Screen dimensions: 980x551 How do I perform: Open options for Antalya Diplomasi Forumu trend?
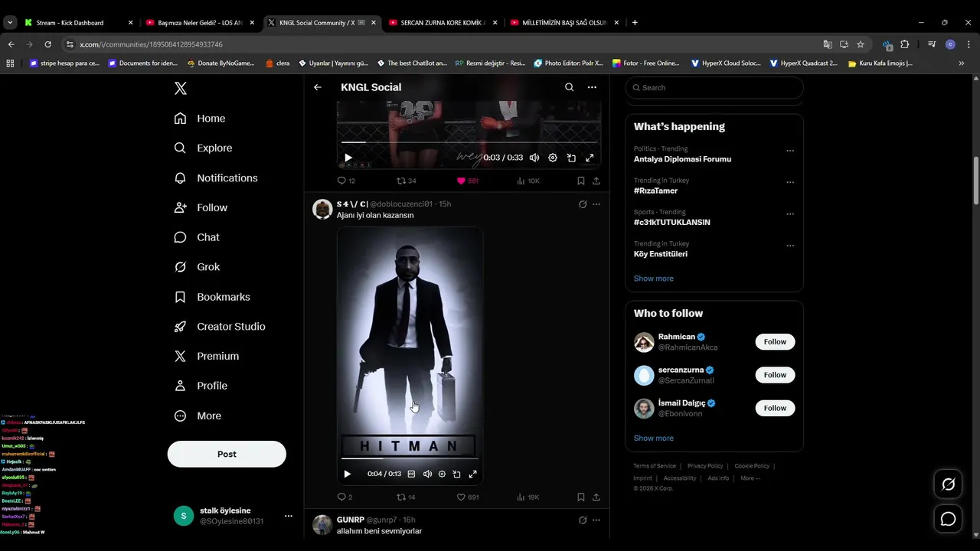pyautogui.click(x=790, y=151)
